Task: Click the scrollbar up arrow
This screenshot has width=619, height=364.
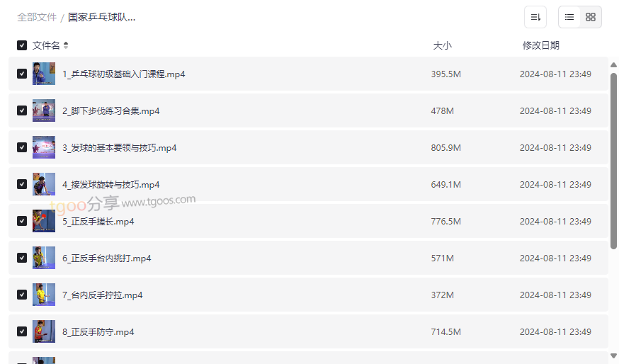Action: point(613,64)
